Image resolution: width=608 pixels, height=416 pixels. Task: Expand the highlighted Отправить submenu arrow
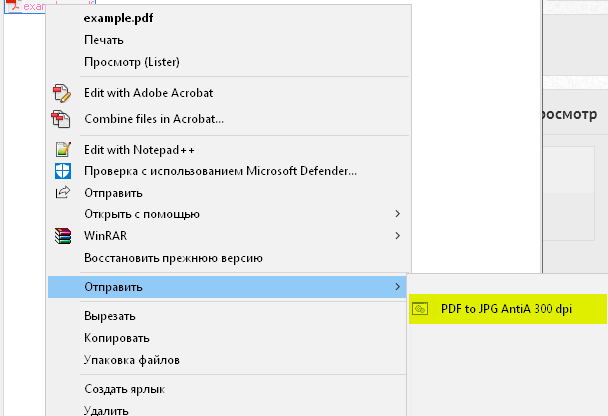tap(397, 287)
